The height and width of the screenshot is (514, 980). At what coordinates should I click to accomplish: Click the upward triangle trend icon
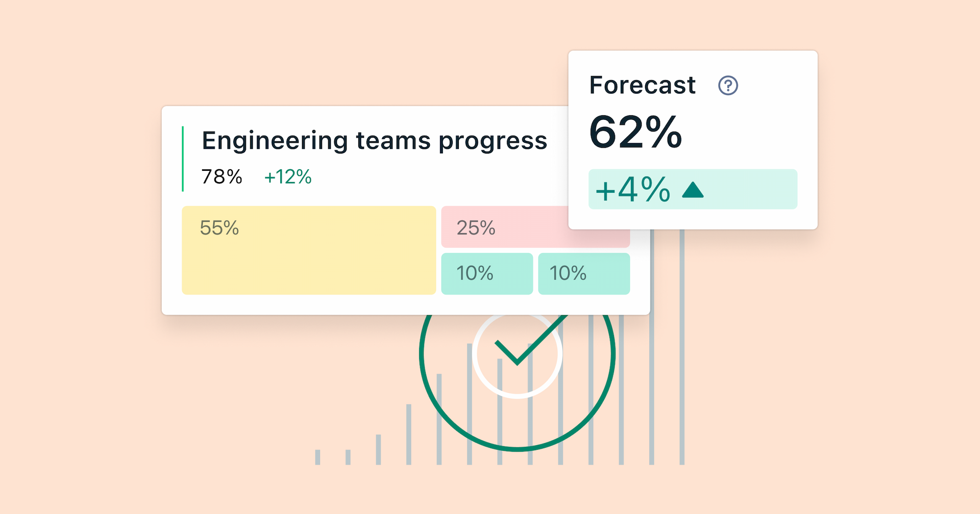point(693,191)
